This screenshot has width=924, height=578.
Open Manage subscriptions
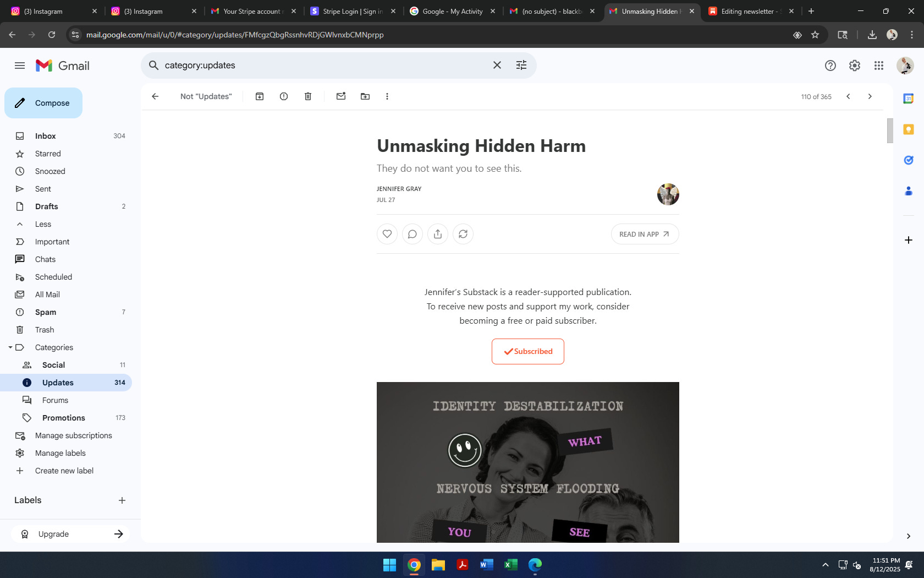tap(66, 435)
